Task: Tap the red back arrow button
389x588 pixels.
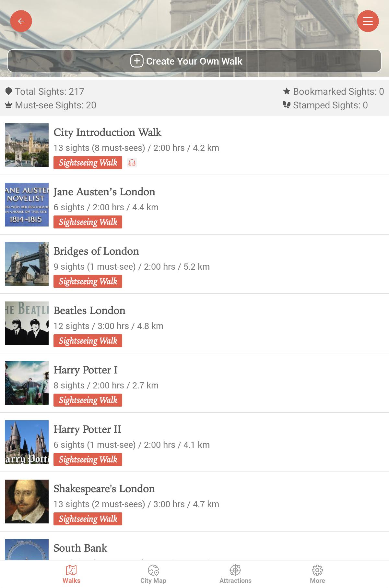Action: 21,21
